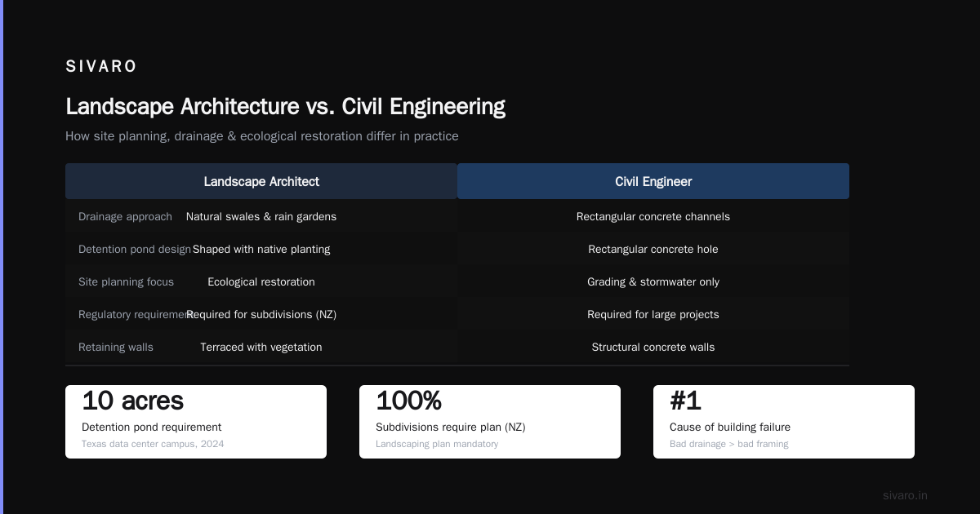Click the 'Landscaping plan mandatory' caption
The width and height of the screenshot is (980, 514).
tap(437, 445)
